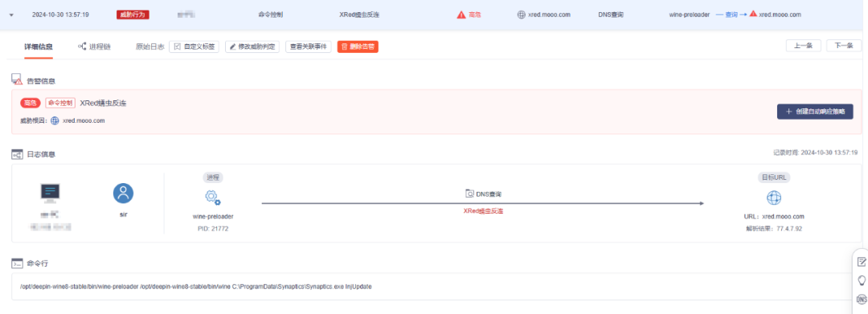Collapse the alert row with the arrow
868x314 pixels.
pyautogui.click(x=11, y=15)
